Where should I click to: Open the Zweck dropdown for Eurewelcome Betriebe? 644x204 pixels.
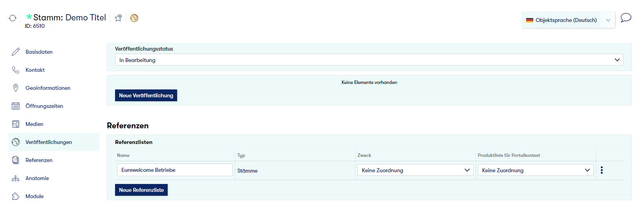[x=415, y=170]
